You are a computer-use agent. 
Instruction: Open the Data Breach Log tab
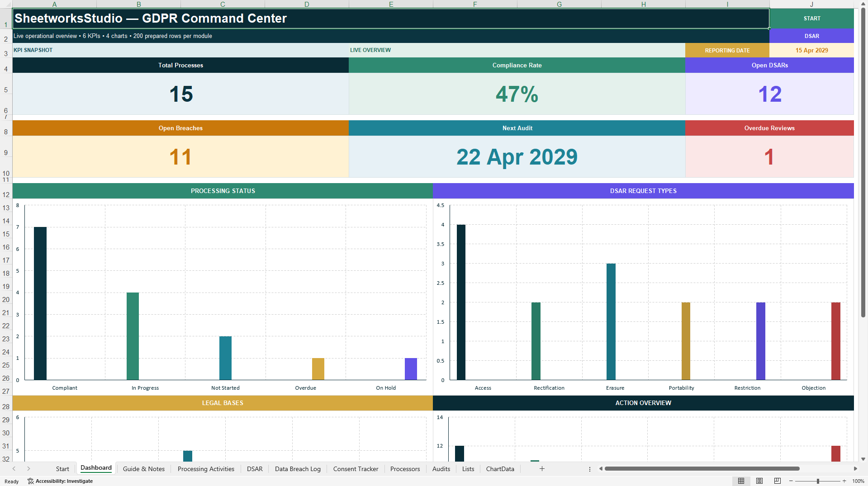pos(298,469)
